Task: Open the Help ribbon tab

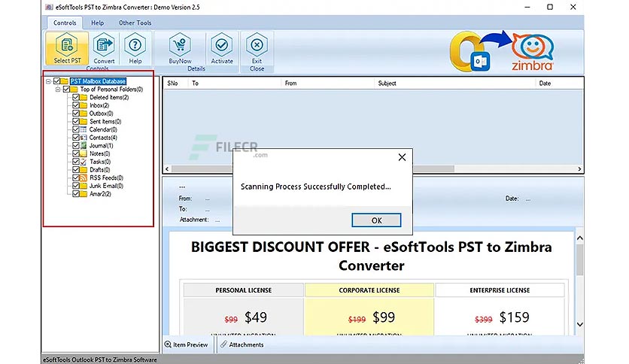Action: coord(98,23)
